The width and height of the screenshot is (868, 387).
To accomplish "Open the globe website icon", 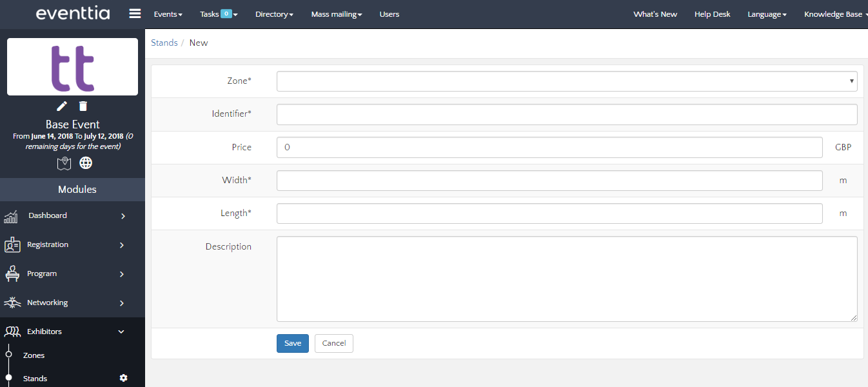I will 86,163.
